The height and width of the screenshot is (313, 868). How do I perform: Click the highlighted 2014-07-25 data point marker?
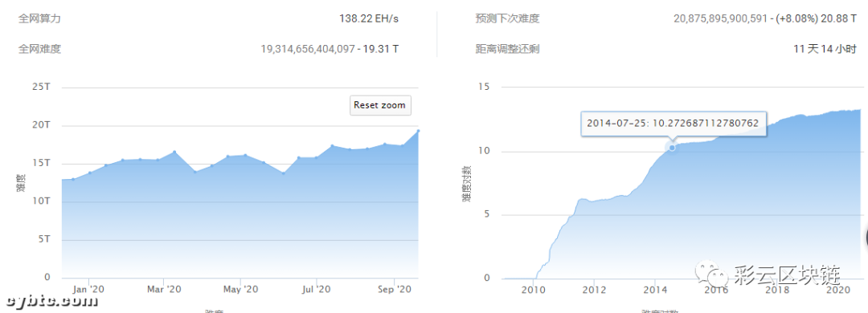click(671, 147)
